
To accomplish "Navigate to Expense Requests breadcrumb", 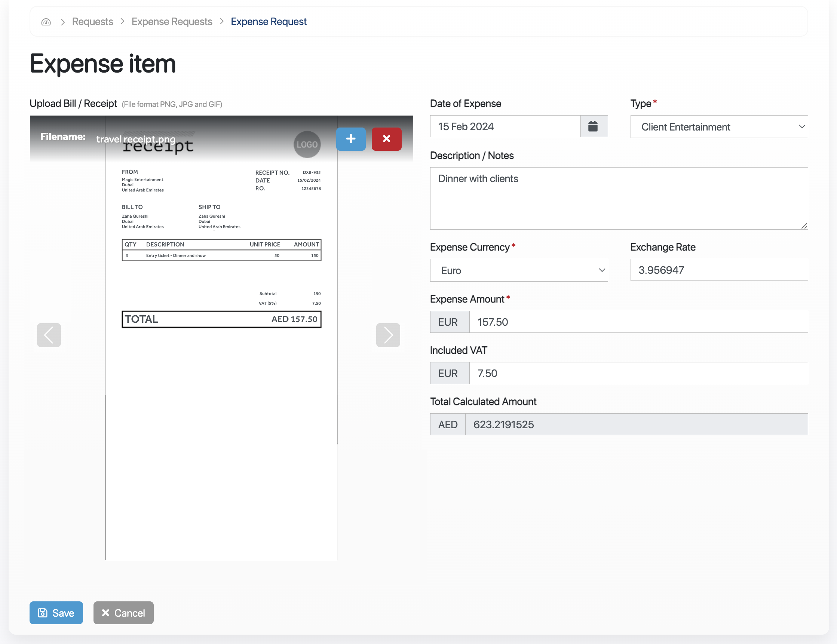I will point(172,22).
